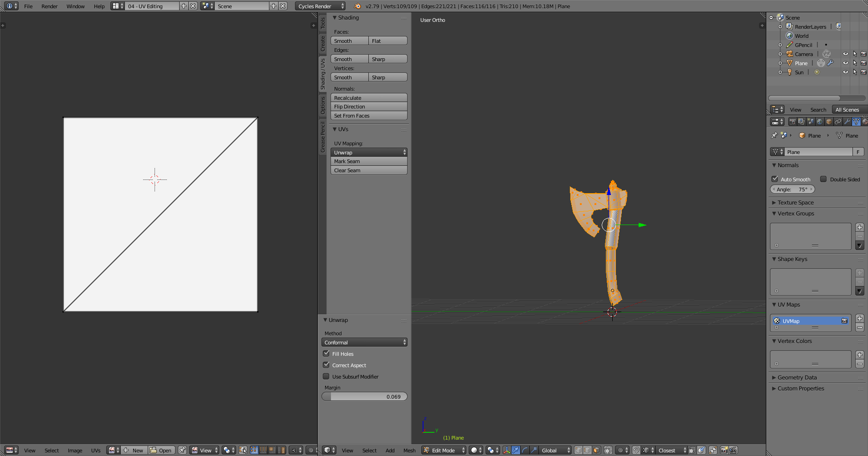
Task: Click the OpenGL render image camera icon
Action: coord(724,450)
